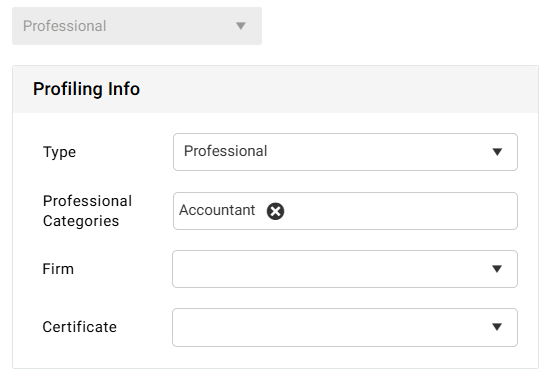Click the Type field label

[59, 152]
